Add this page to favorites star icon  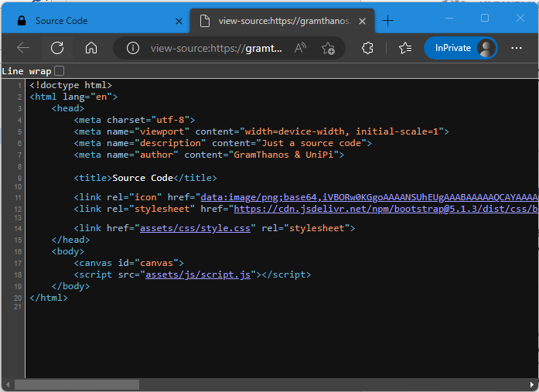(x=328, y=48)
